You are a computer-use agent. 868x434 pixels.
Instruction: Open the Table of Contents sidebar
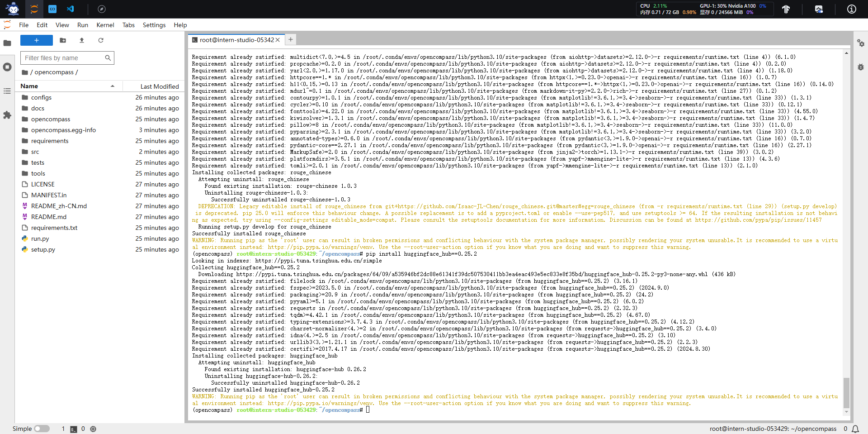[x=7, y=91]
